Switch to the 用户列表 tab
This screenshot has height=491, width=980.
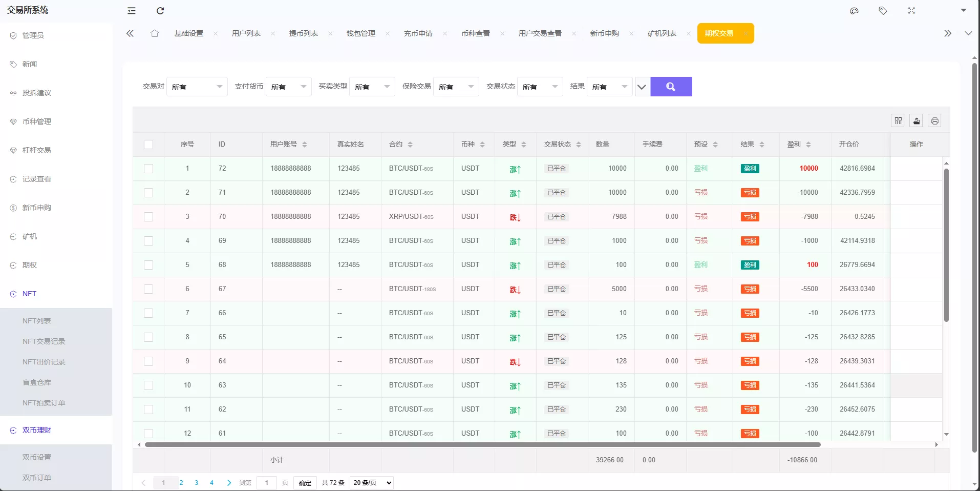tap(246, 33)
